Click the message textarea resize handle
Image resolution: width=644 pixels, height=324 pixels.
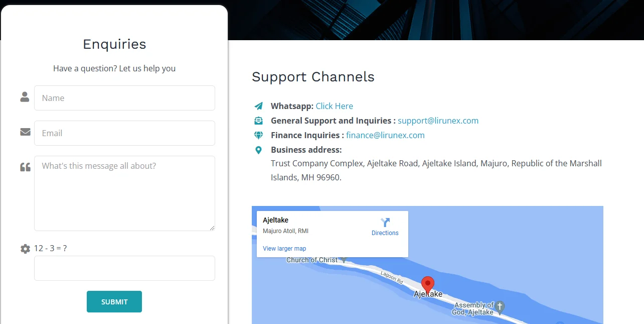(x=212, y=228)
